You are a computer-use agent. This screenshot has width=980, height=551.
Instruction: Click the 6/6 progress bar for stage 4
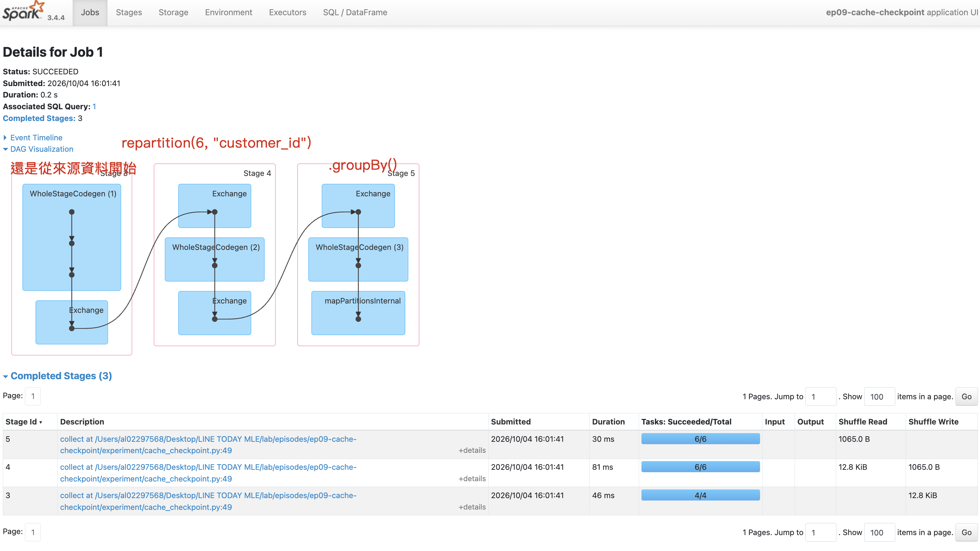pos(700,467)
